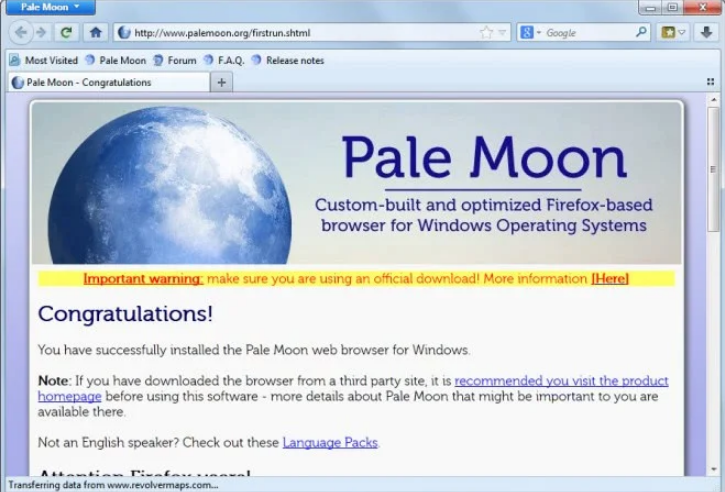The width and height of the screenshot is (725, 492).
Task: Minimize the Pale Moon window
Action: pyautogui.click(x=650, y=7)
